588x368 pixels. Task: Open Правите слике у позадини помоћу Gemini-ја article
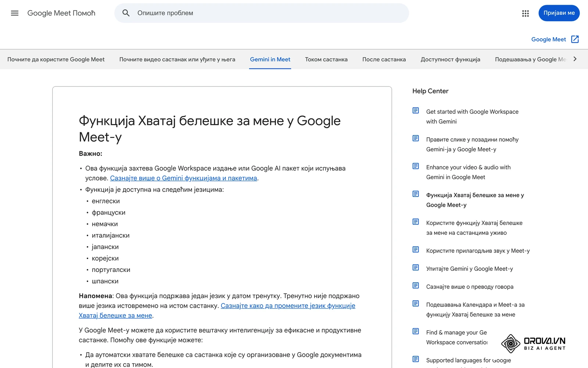tap(472, 144)
